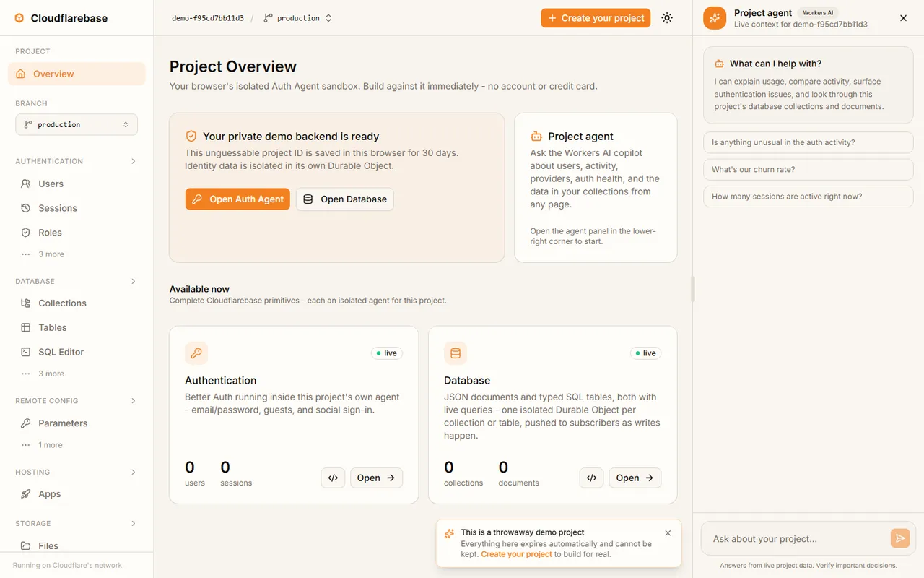Viewport: 924px width, 578px height.
Task: Ask 'What's our churn rate?' suggestion
Action: click(x=808, y=169)
